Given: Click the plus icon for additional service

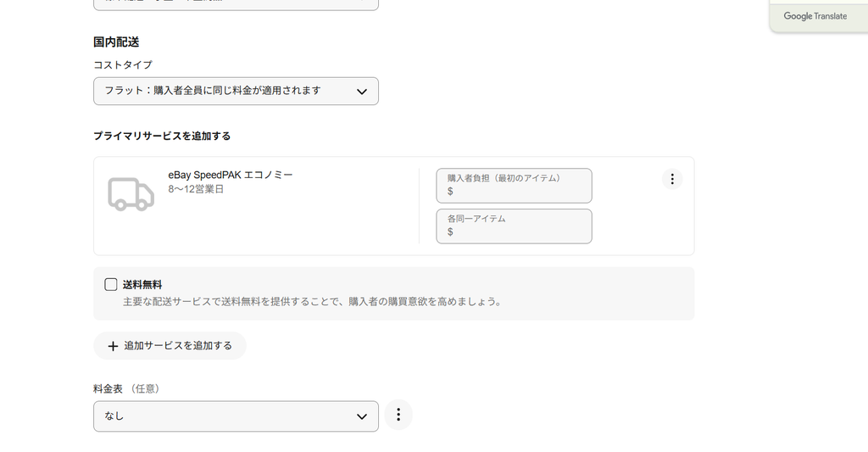Looking at the screenshot, I should tap(113, 346).
